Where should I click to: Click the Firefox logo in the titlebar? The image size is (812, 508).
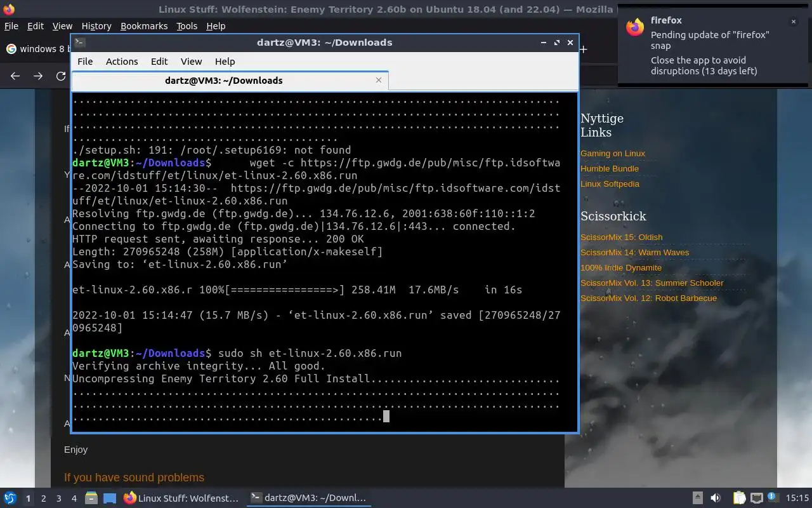8,9
